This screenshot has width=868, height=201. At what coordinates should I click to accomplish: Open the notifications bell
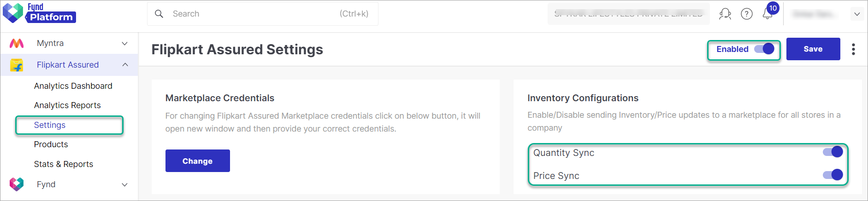(x=768, y=14)
